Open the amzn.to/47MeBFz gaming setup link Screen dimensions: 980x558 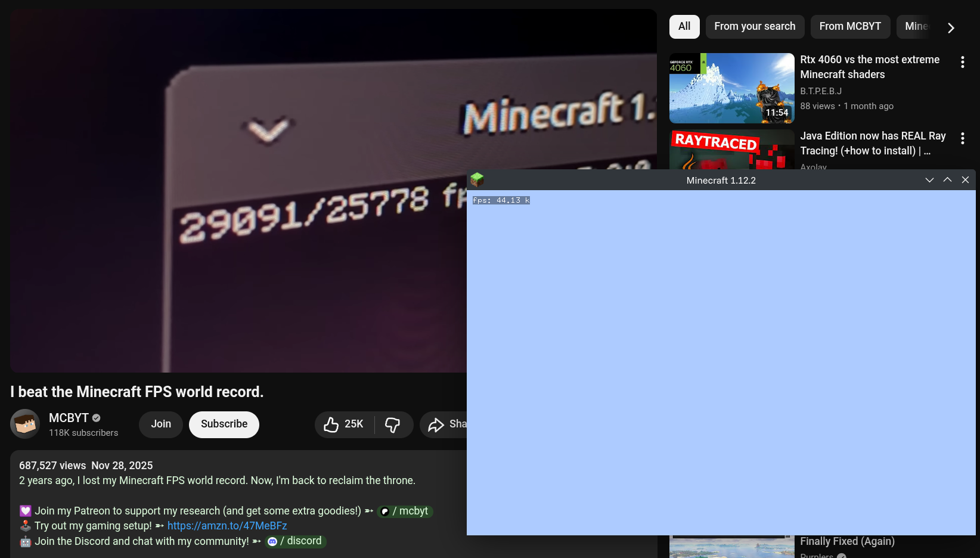coord(227,526)
